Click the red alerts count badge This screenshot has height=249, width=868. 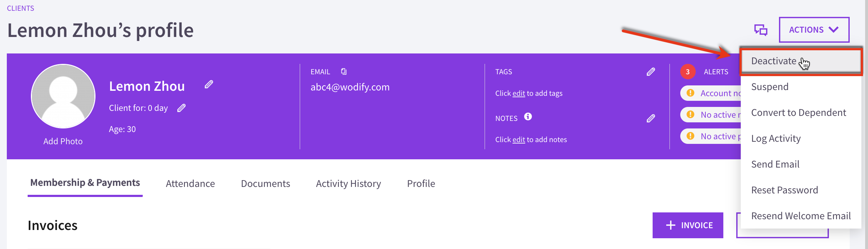point(688,72)
